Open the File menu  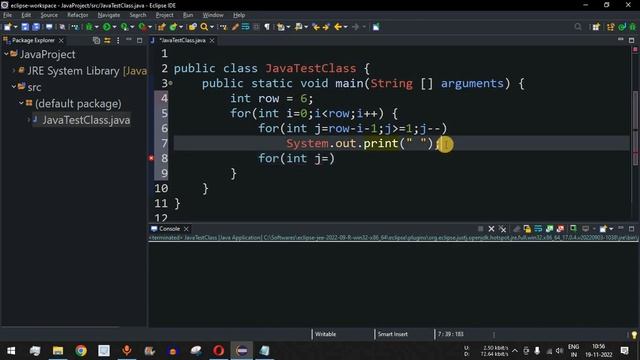click(7, 15)
